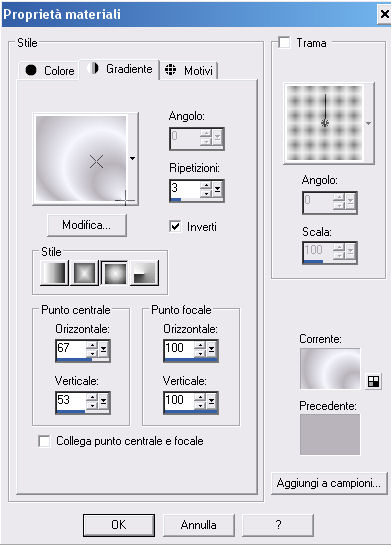The height and width of the screenshot is (545, 391).
Task: Increase the Punto focale Verticale value
Action: click(x=200, y=397)
